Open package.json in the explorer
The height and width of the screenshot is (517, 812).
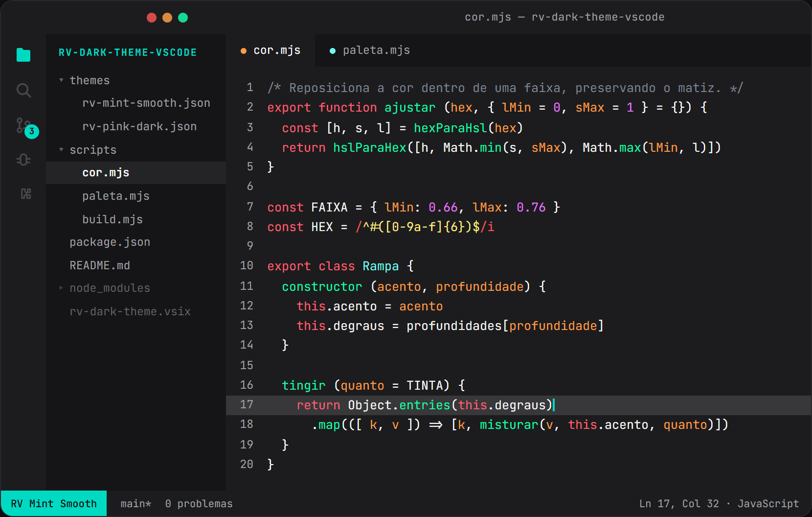(x=110, y=242)
